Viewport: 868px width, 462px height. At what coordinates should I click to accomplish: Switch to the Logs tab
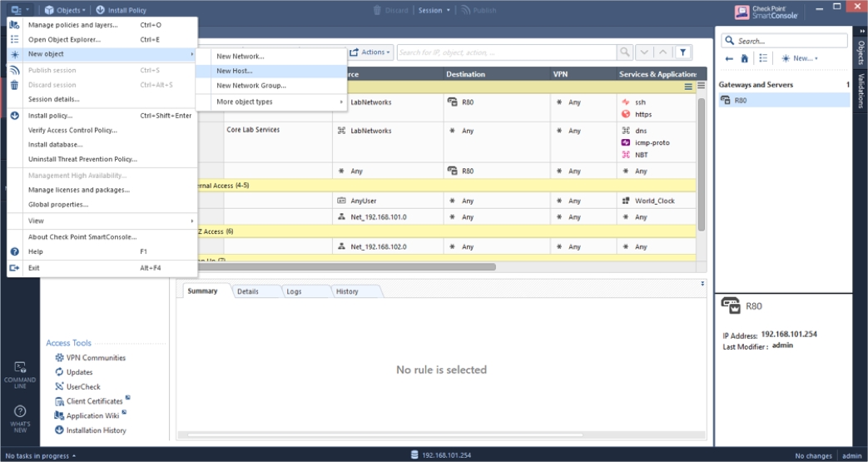(294, 291)
